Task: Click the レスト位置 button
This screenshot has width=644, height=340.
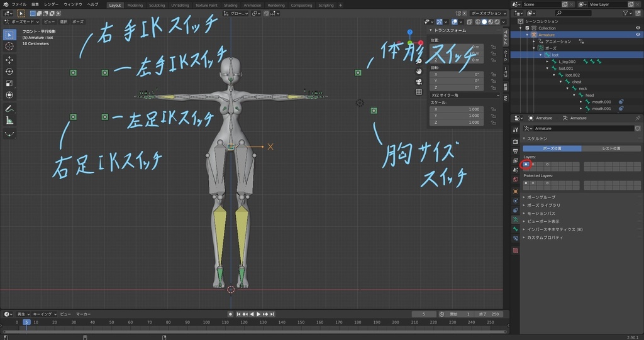Action: pos(611,148)
